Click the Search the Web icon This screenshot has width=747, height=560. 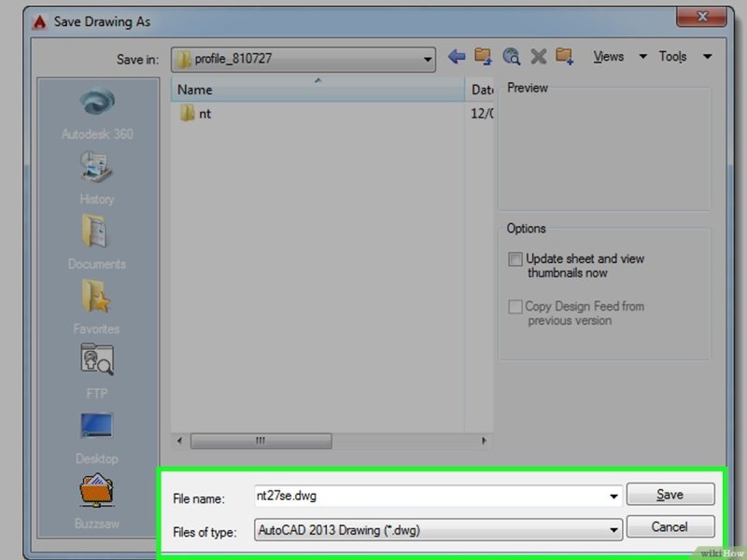pyautogui.click(x=511, y=56)
